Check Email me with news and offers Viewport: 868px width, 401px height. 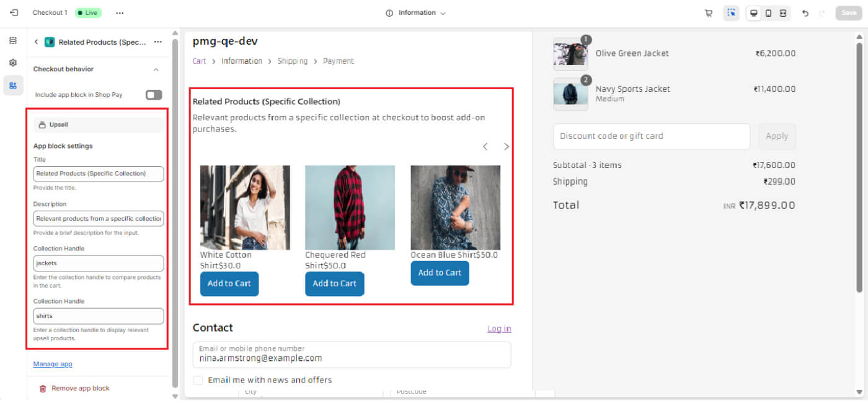pyautogui.click(x=198, y=380)
